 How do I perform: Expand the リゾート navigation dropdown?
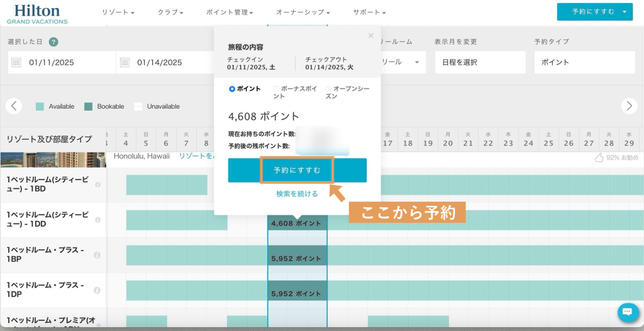[x=118, y=12]
